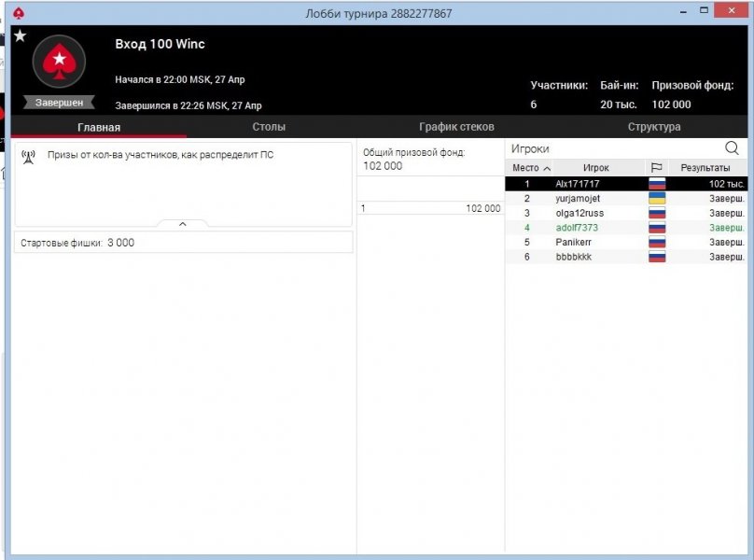This screenshot has width=754, height=560.
Task: Open the График стеков tab
Action: click(x=456, y=127)
